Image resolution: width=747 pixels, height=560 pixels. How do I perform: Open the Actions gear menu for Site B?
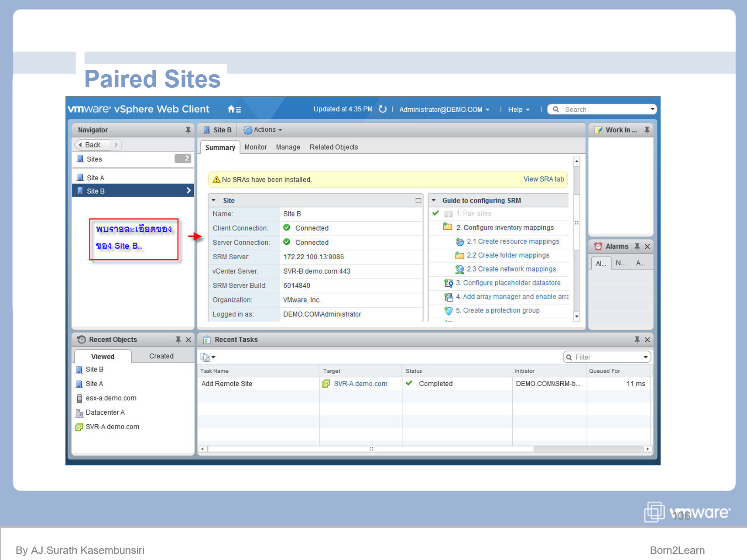(247, 130)
